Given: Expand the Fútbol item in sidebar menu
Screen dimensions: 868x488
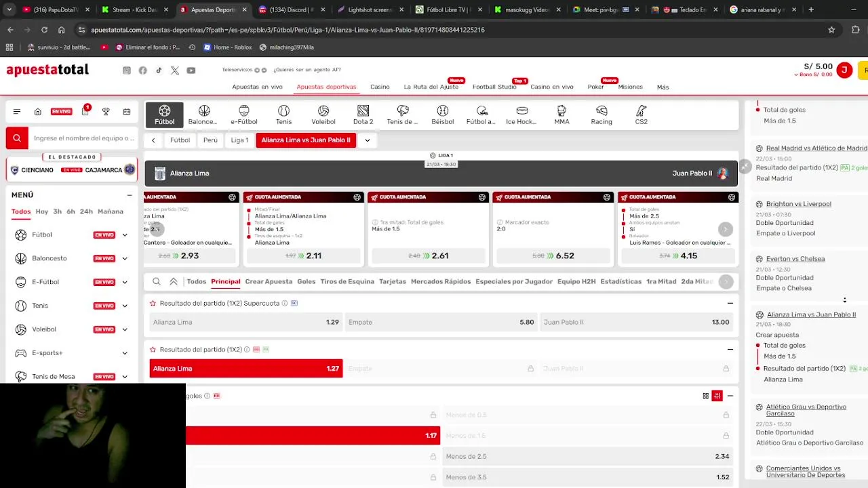Looking at the screenshot, I should [125, 235].
